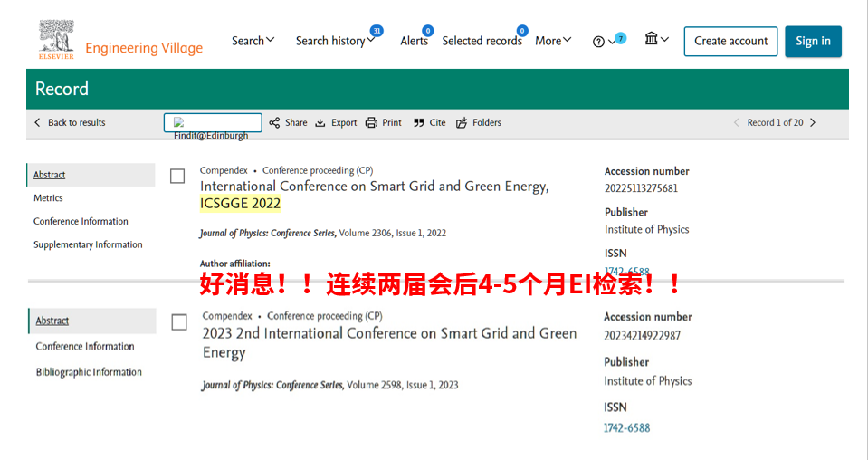Click the Cite quotation icon
Viewport: 868px width, 460px height.
[x=419, y=123]
